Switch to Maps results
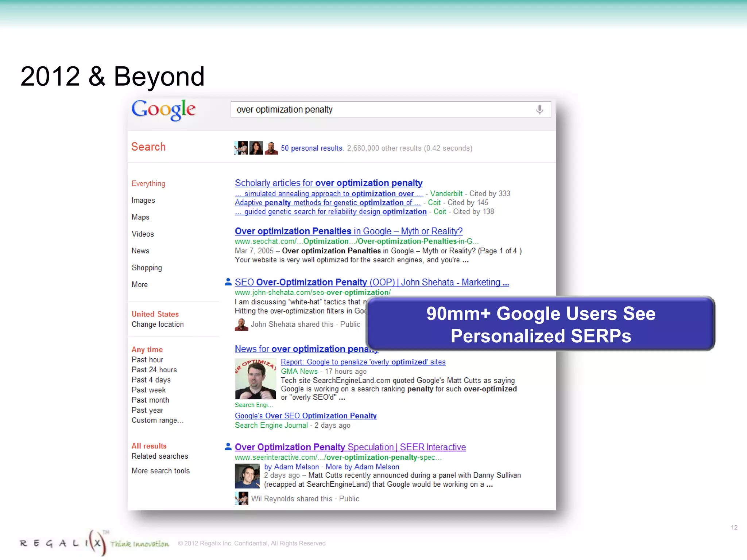The image size is (747, 560). click(x=140, y=217)
